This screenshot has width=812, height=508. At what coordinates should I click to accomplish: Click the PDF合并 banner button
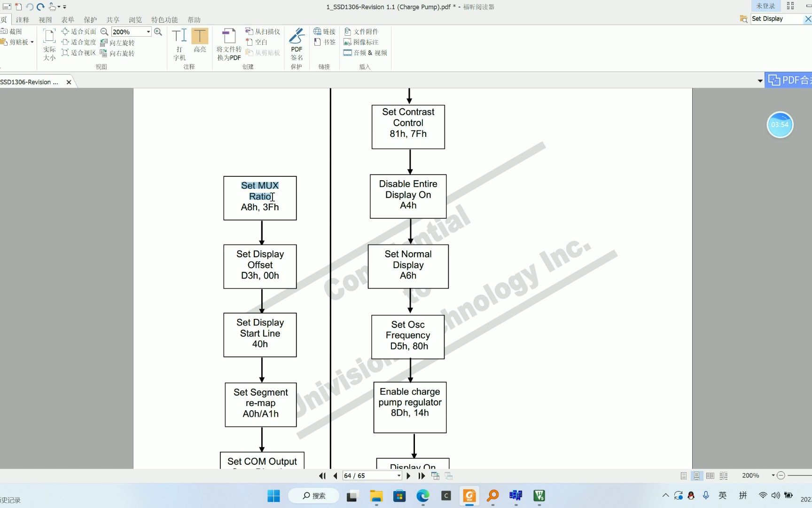pyautogui.click(x=789, y=80)
